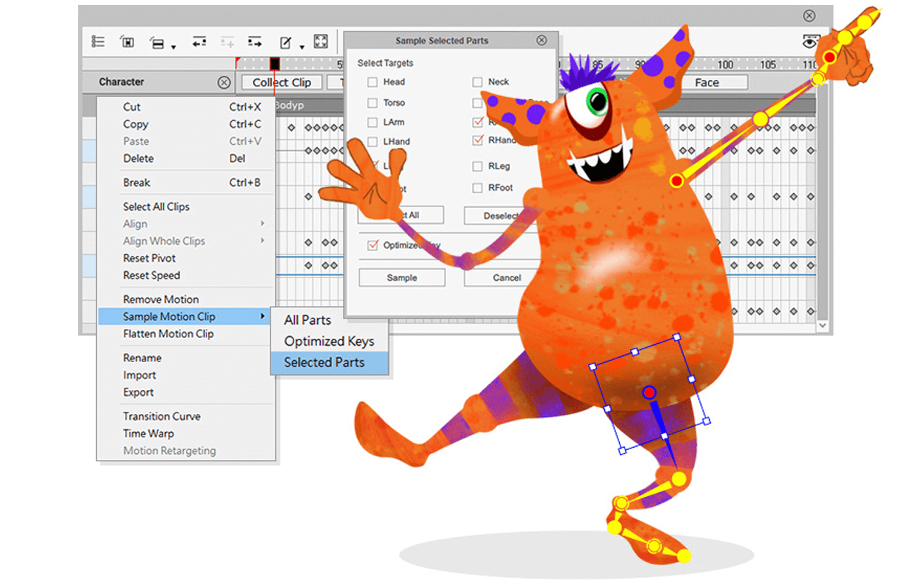Click frame 100 on the timeline ruler

pos(725,65)
